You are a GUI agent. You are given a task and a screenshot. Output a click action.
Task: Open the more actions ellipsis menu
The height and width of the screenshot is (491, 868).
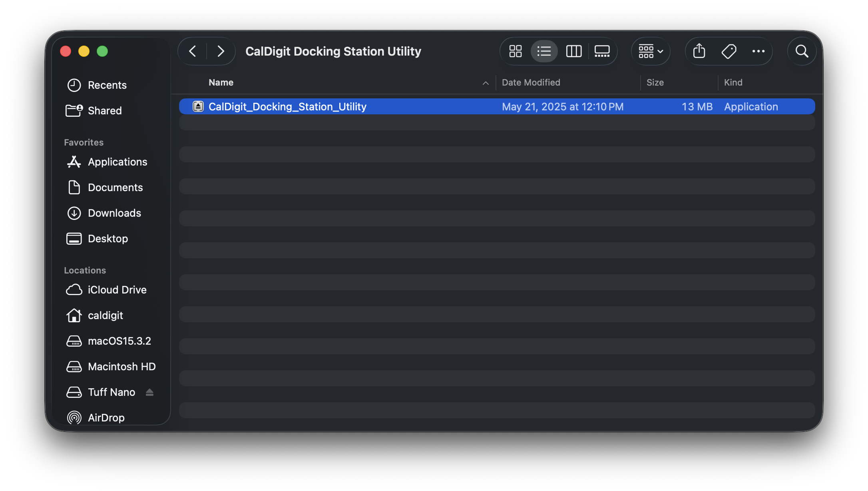[x=759, y=51]
